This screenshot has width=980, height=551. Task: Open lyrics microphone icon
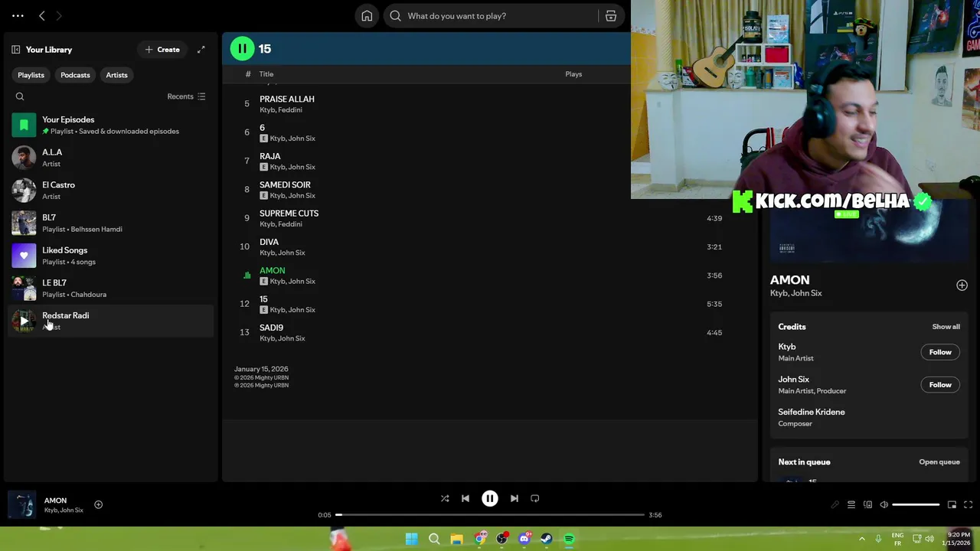(x=835, y=505)
